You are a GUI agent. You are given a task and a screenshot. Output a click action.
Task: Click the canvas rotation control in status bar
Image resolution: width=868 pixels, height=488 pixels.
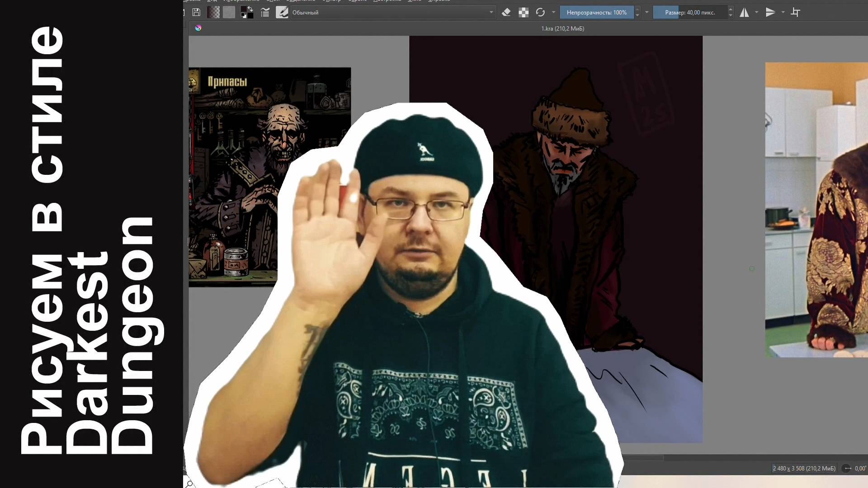pos(847,469)
